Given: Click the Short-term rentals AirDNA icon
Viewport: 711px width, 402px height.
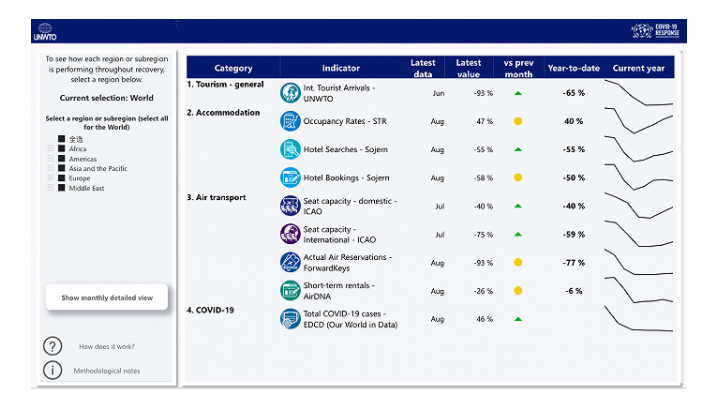Looking at the screenshot, I should (290, 290).
